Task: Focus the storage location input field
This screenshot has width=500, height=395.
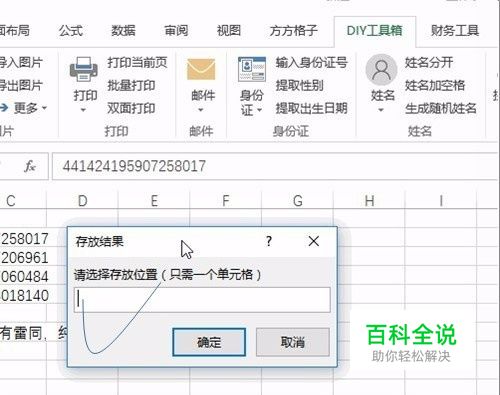Action: click(x=202, y=300)
